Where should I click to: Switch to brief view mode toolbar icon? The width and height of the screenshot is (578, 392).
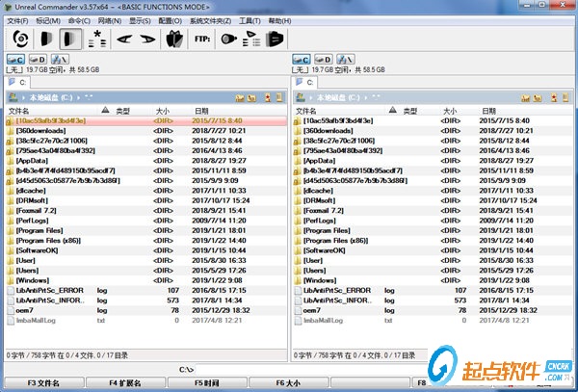click(46, 39)
